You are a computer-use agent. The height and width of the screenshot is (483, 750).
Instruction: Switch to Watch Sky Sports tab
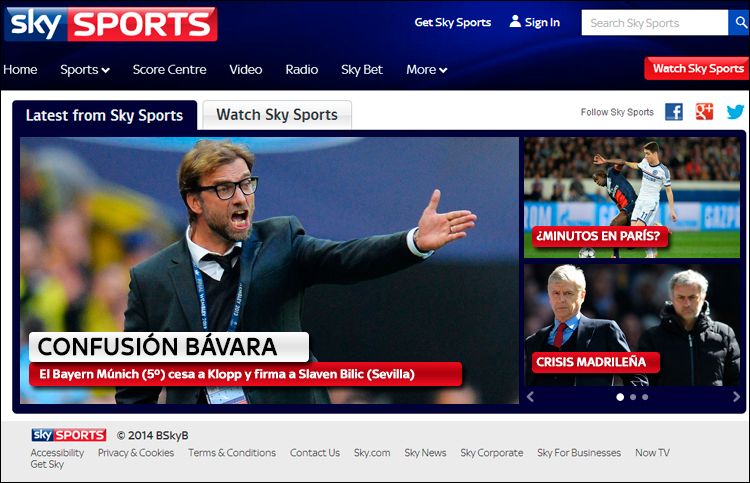pos(277,115)
